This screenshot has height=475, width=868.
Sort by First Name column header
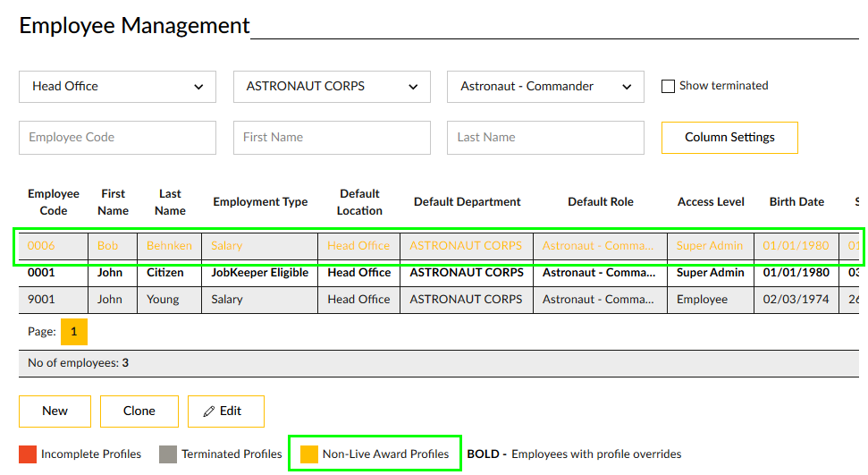coord(113,202)
